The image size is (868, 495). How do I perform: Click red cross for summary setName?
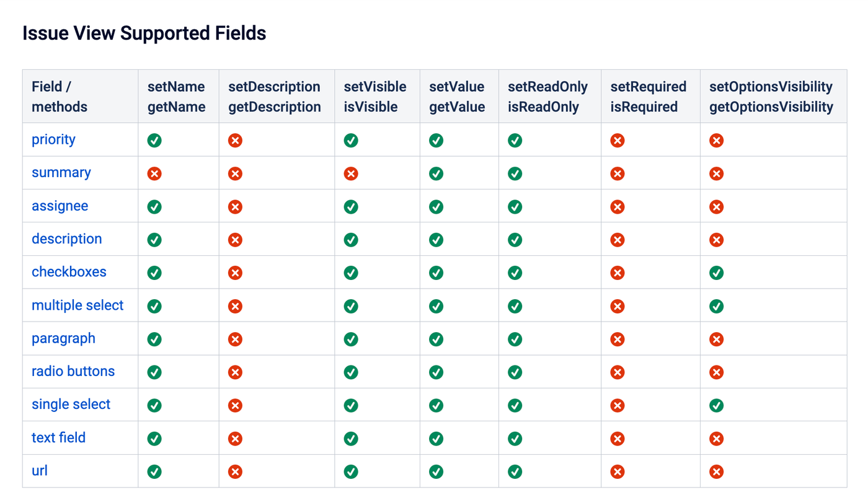154,174
